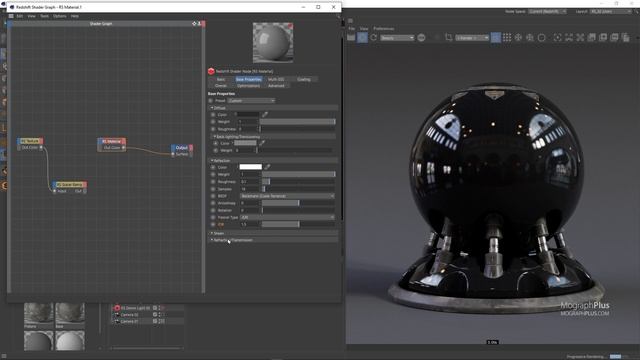
Task: Switch to the Basic tab
Action: (x=221, y=79)
